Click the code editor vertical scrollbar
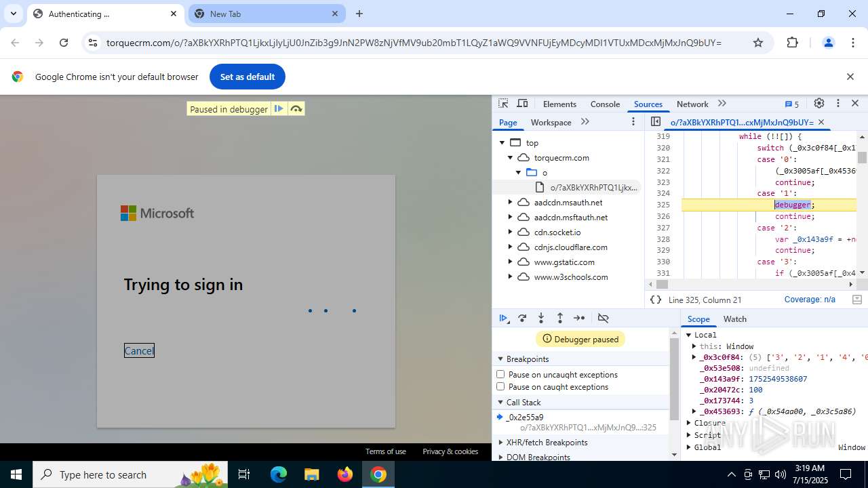 click(x=862, y=205)
